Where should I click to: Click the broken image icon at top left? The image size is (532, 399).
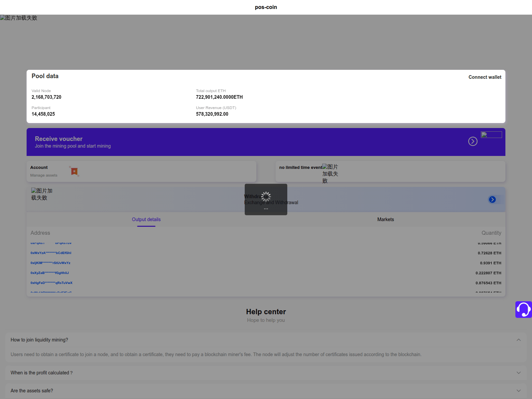[18, 18]
